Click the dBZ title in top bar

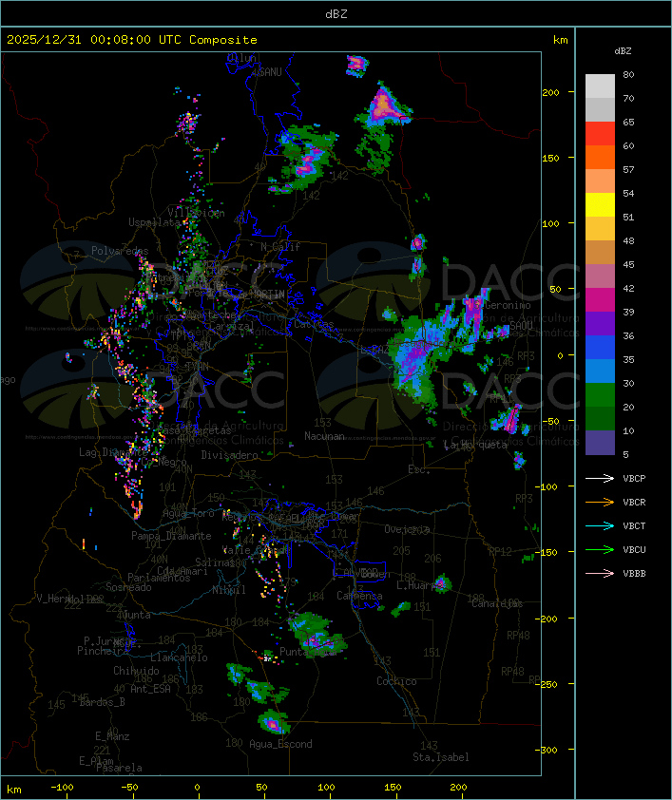tap(336, 14)
